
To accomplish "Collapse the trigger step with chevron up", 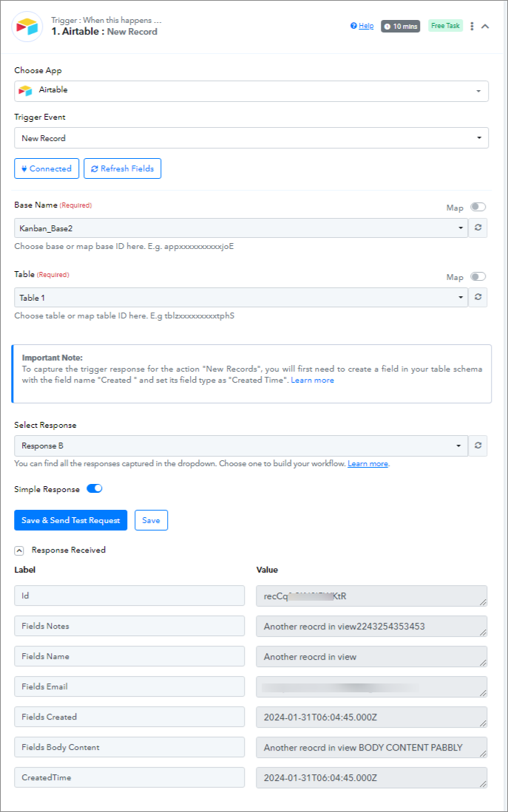I will (x=486, y=27).
